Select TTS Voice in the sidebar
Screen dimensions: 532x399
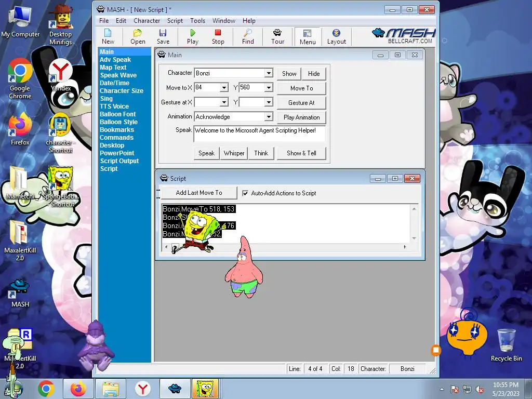click(x=114, y=107)
